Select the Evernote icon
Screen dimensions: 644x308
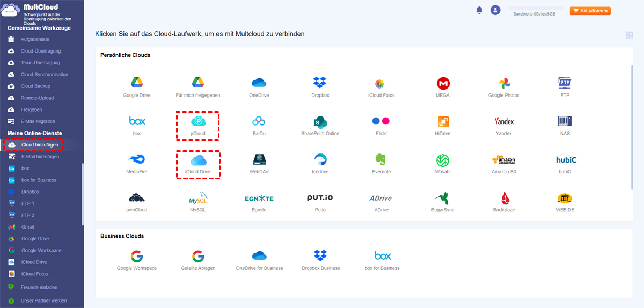(382, 164)
